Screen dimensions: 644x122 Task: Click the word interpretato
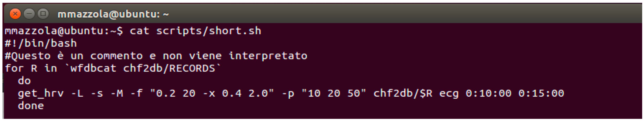268,56
